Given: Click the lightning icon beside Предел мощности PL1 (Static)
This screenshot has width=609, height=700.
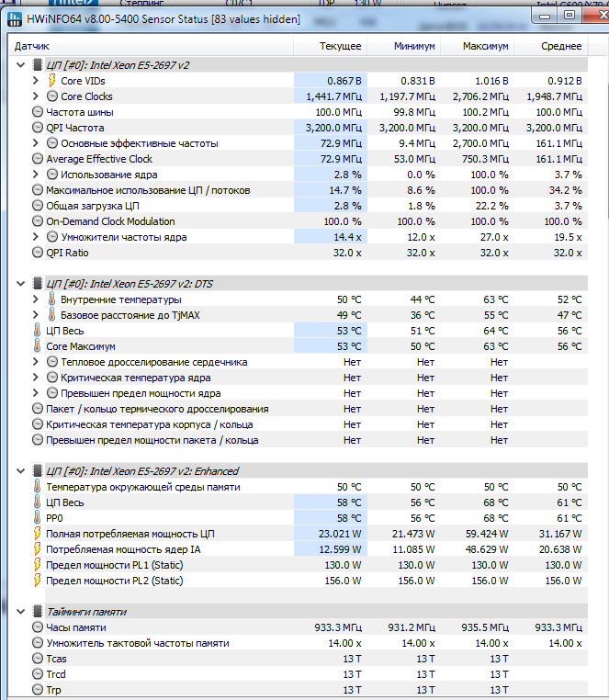Looking at the screenshot, I should coord(38,565).
